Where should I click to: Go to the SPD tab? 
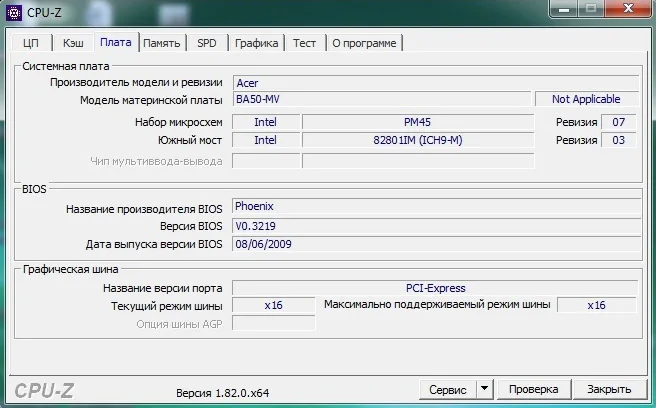click(207, 43)
